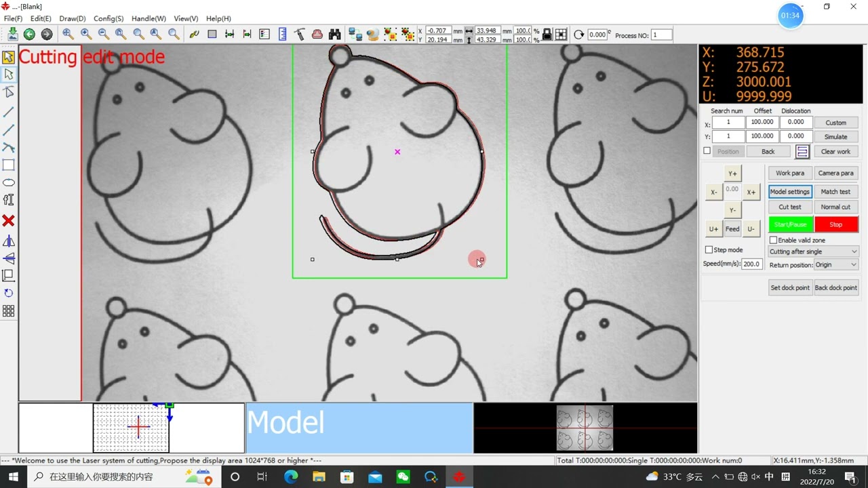Screen dimensions: 868x488
Task: Click the array grid tool icon
Action: (8, 311)
